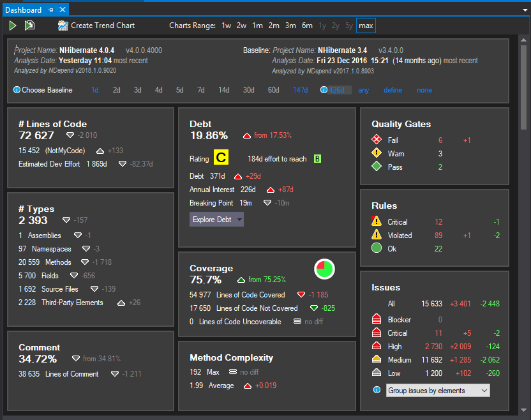The height and width of the screenshot is (420, 531).
Task: Click Create Trend Chart button
Action: [96, 26]
